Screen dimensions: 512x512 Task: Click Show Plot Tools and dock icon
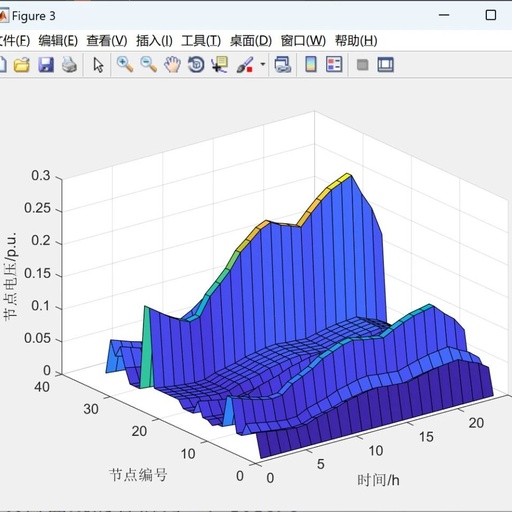tap(385, 64)
